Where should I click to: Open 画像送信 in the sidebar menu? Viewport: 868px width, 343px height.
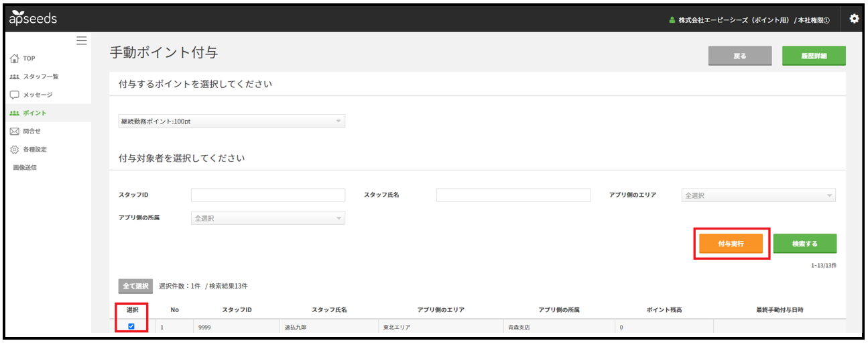pyautogui.click(x=25, y=167)
